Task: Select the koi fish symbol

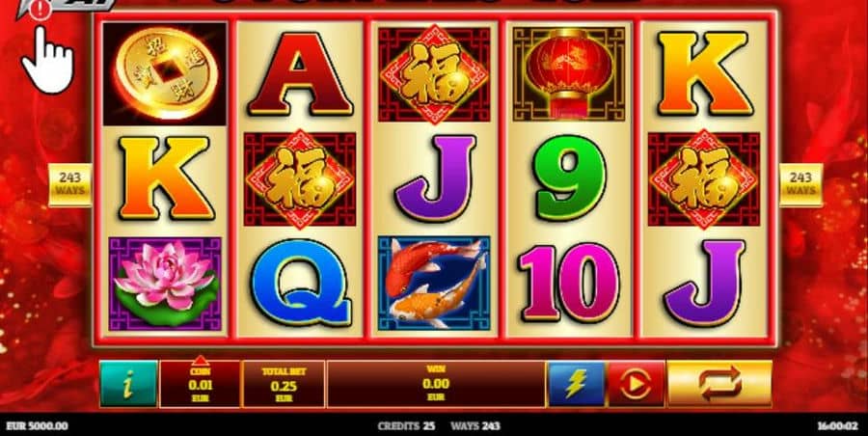Action: [434, 283]
